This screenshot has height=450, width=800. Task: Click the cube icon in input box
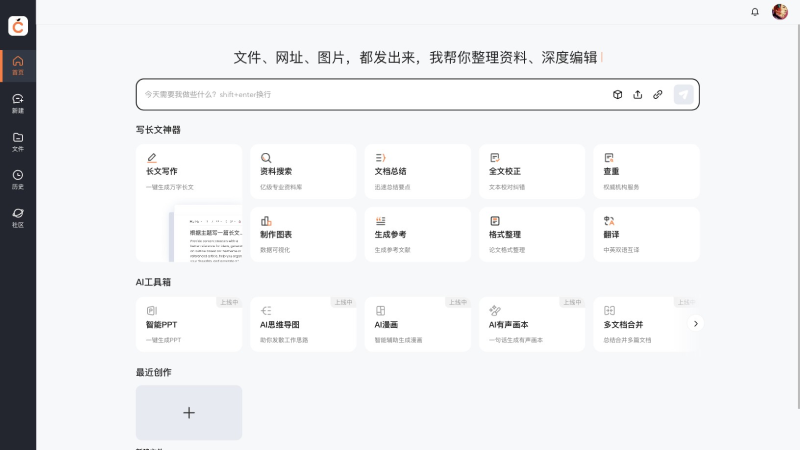[618, 94]
